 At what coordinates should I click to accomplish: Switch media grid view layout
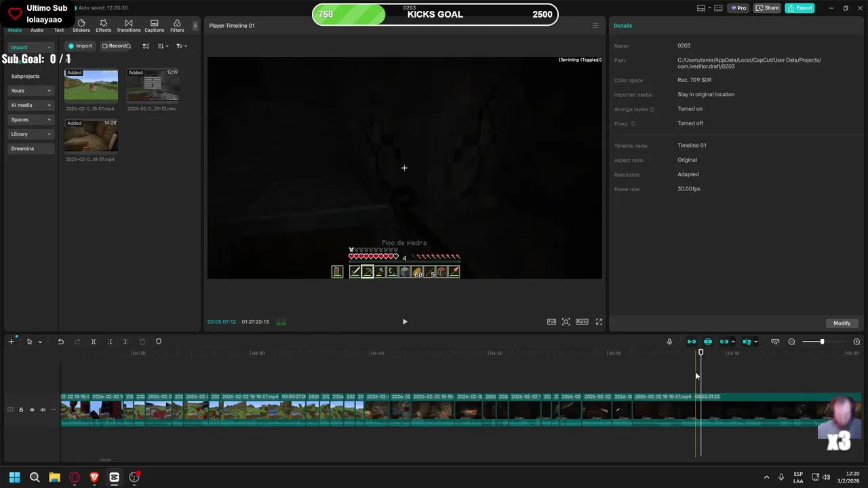point(146,46)
